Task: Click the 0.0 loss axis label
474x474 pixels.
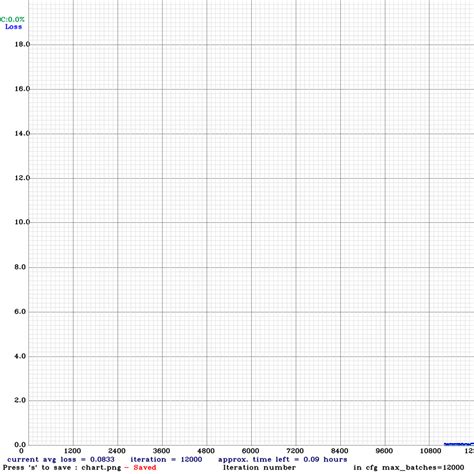Action: pos(20,444)
